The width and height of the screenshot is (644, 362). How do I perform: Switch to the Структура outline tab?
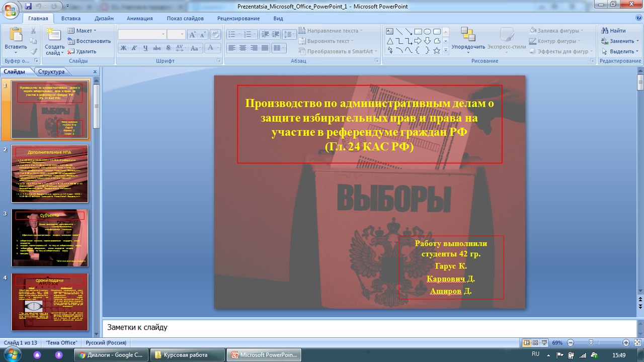(x=51, y=72)
